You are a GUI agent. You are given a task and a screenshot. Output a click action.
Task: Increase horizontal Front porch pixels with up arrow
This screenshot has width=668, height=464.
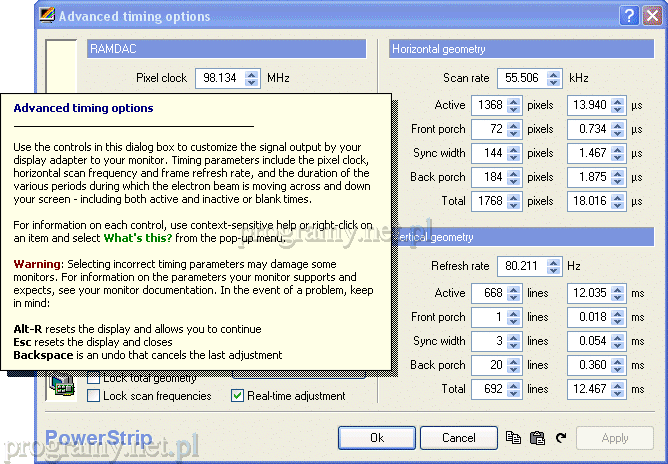point(514,126)
